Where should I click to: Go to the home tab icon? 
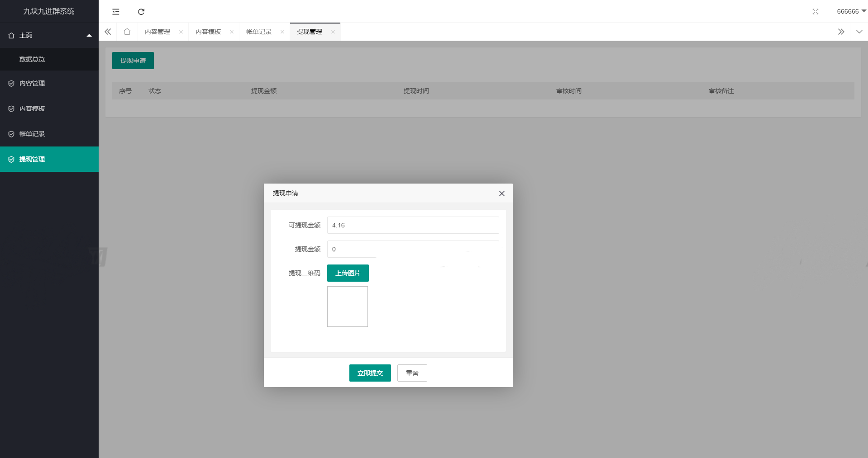[127, 32]
